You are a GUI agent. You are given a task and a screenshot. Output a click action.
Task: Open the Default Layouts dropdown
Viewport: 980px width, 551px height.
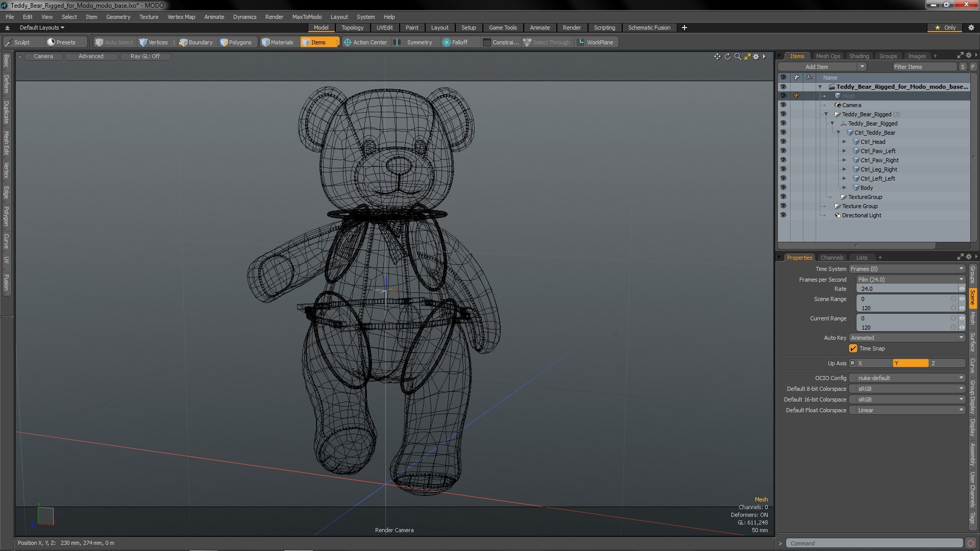click(42, 28)
